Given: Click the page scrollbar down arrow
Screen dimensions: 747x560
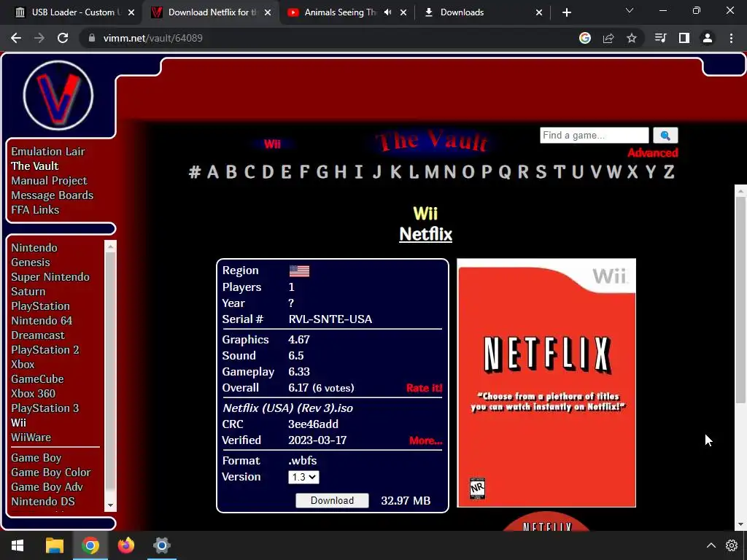Looking at the screenshot, I should click(x=740, y=524).
